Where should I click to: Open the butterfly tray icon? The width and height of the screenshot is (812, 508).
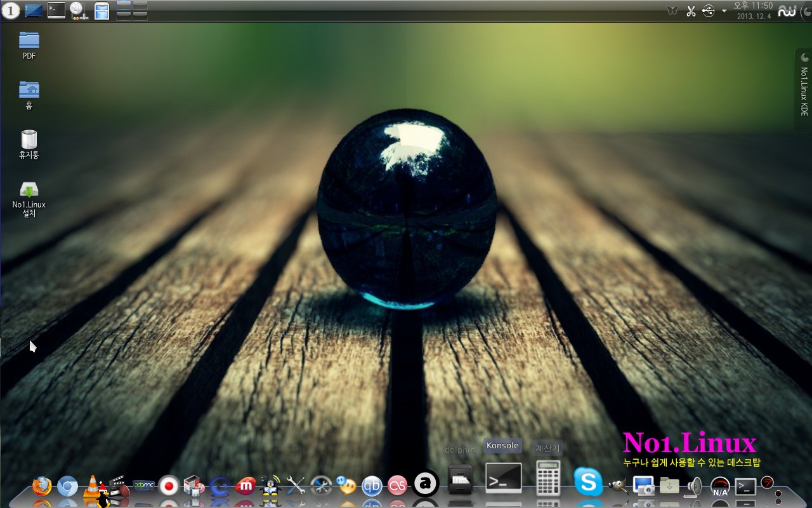tap(673, 10)
